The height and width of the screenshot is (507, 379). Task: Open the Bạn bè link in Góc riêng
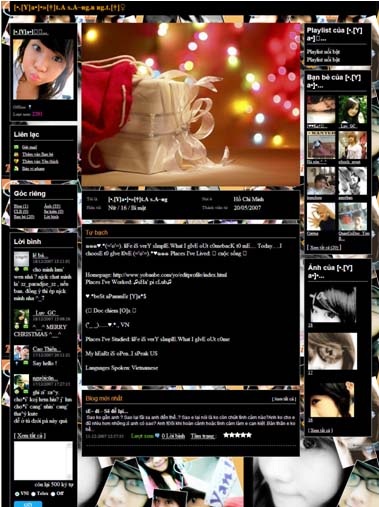pyautogui.click(x=24, y=217)
